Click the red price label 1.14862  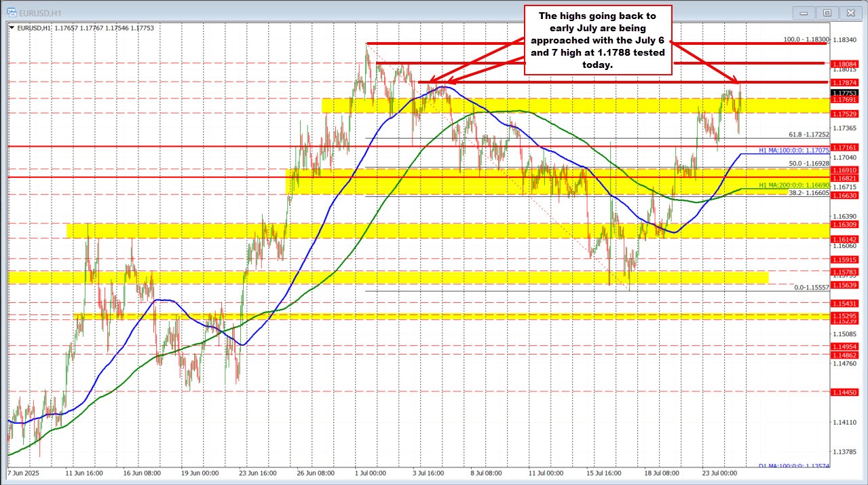[x=845, y=355]
